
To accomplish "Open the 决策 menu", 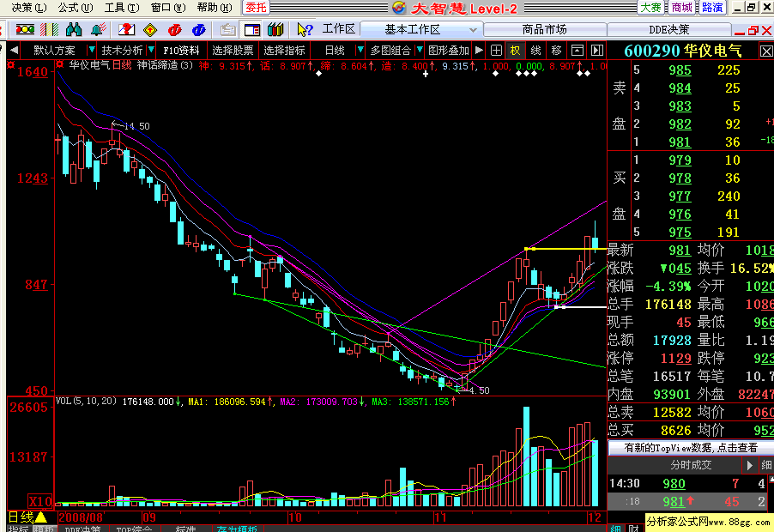I will coord(29,8).
